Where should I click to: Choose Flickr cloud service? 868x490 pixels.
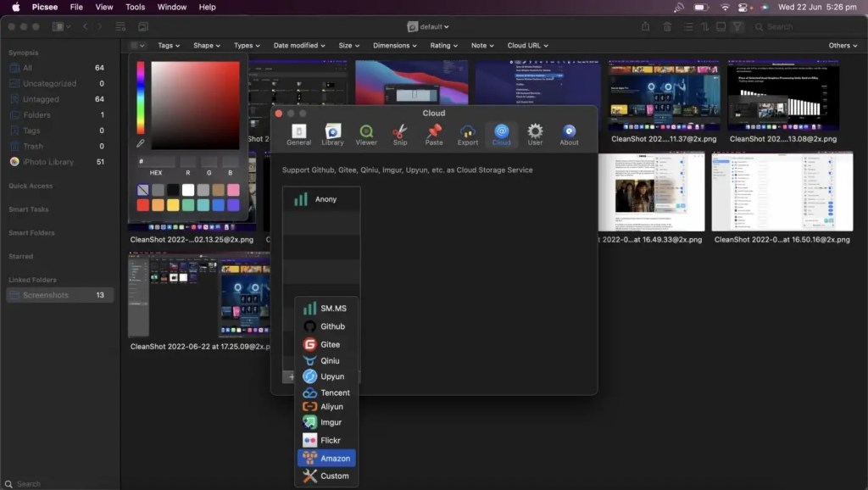point(326,440)
